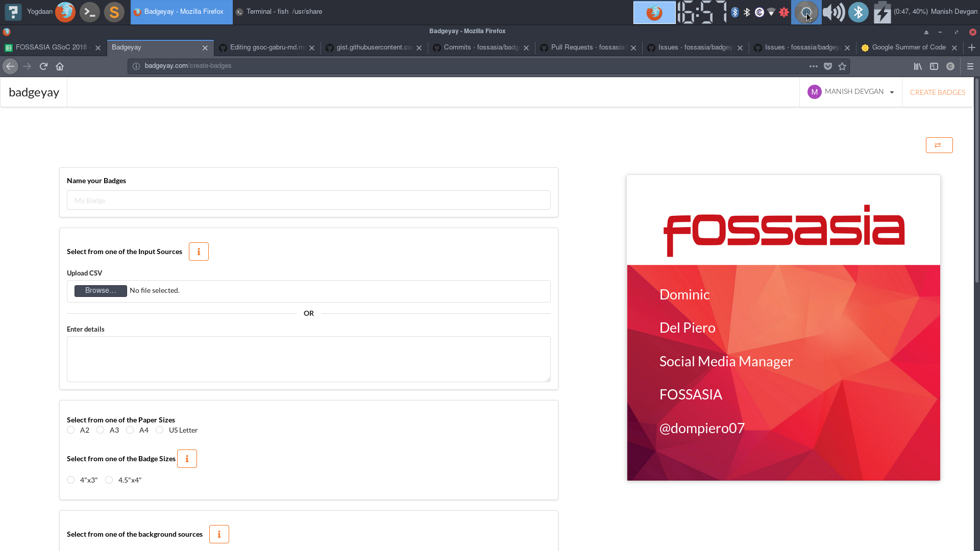Open the terminal launcher in the panel
This screenshot has height=551, width=980.
tap(90, 12)
